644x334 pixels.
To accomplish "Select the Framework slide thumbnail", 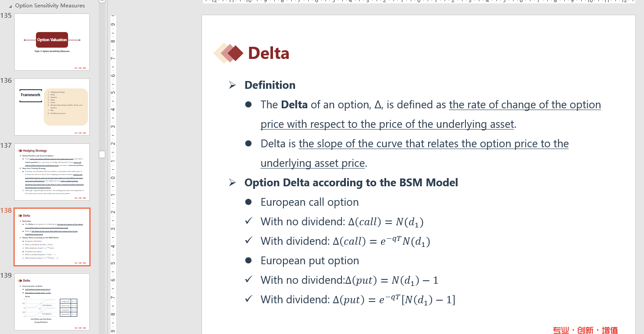I will coord(52,107).
